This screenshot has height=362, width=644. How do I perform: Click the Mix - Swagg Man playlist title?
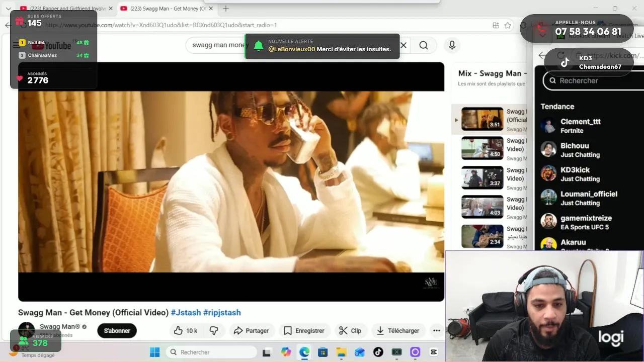[x=492, y=73]
